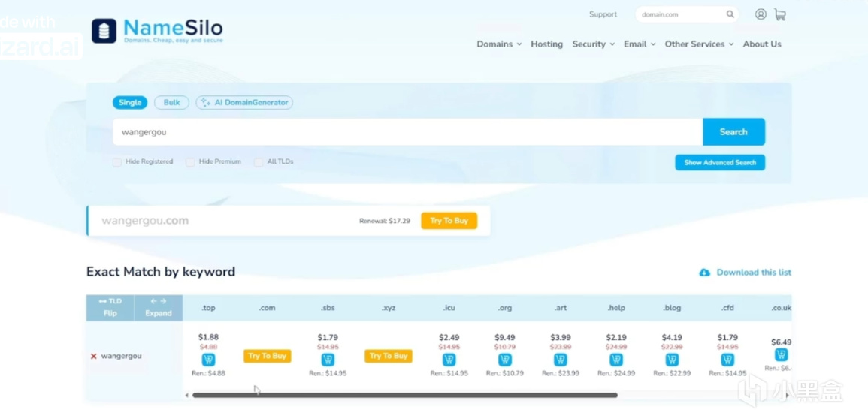Click the $3.99 price for .art
The width and height of the screenshot is (868, 419).
pyautogui.click(x=560, y=337)
